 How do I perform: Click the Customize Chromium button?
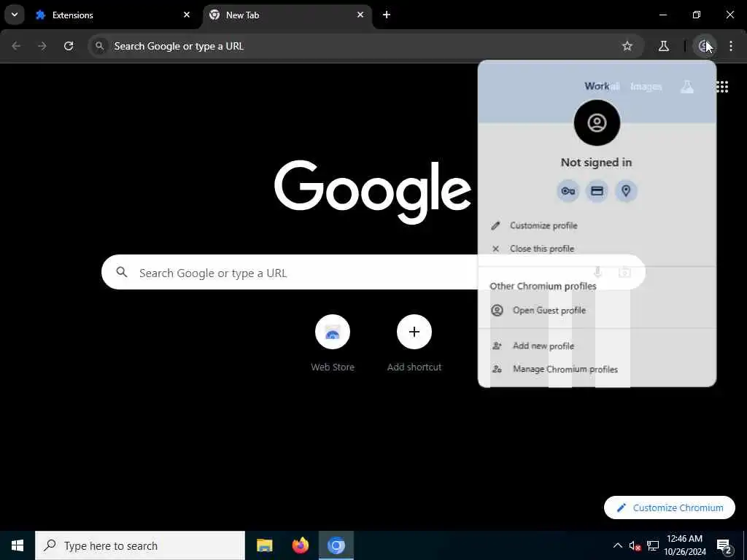coord(670,507)
